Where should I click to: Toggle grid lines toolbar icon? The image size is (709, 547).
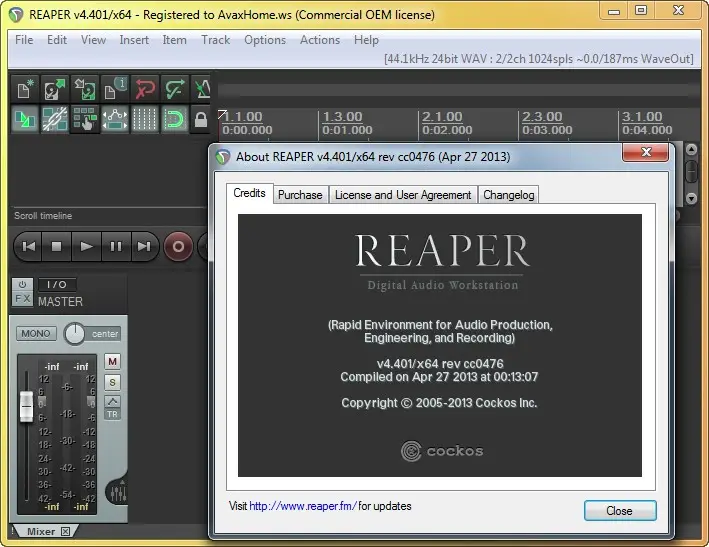145,119
